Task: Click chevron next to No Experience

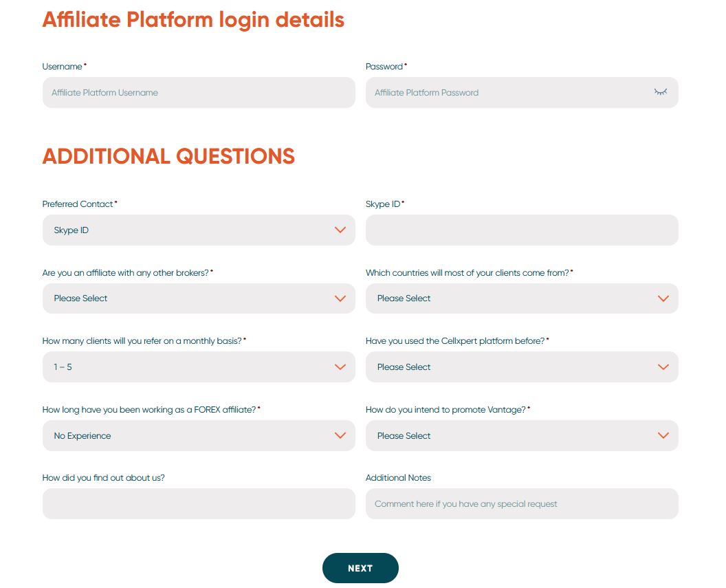Action: [x=340, y=436]
